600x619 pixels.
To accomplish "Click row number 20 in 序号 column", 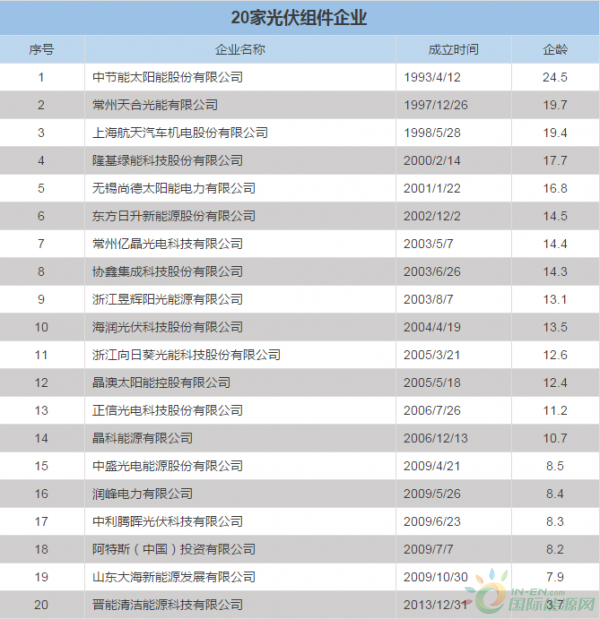I will coord(41,604).
